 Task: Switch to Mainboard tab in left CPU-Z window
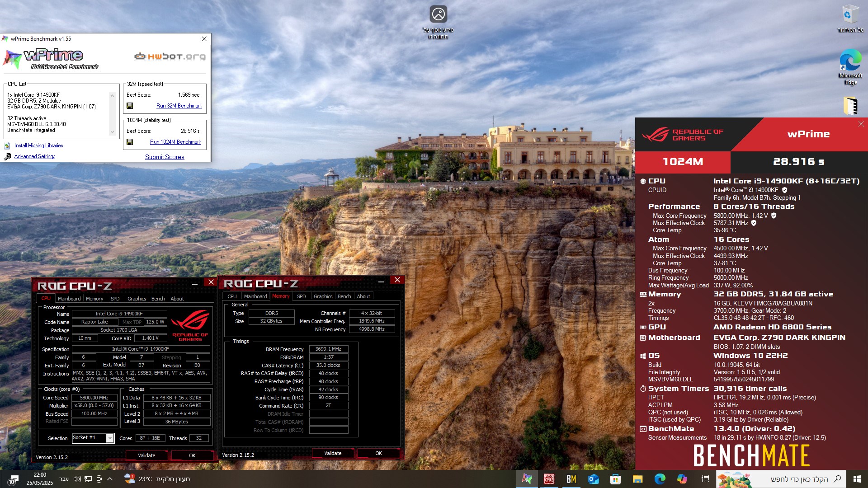point(69,299)
